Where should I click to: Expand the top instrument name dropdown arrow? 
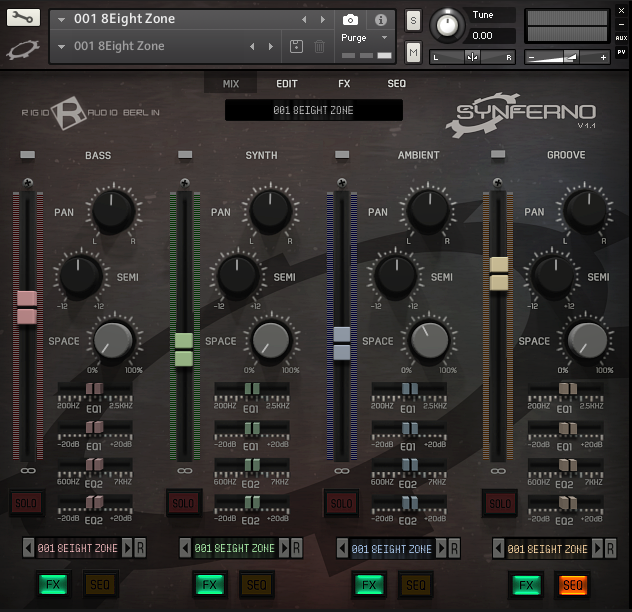click(x=61, y=19)
